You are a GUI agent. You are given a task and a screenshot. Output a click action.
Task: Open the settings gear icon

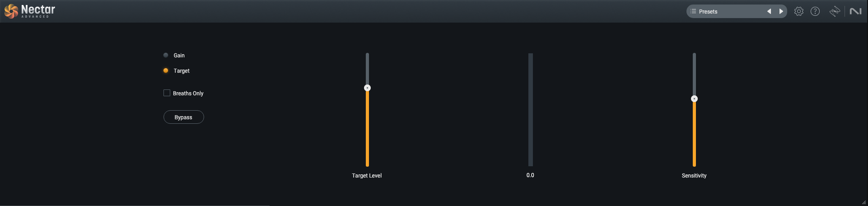click(x=799, y=11)
